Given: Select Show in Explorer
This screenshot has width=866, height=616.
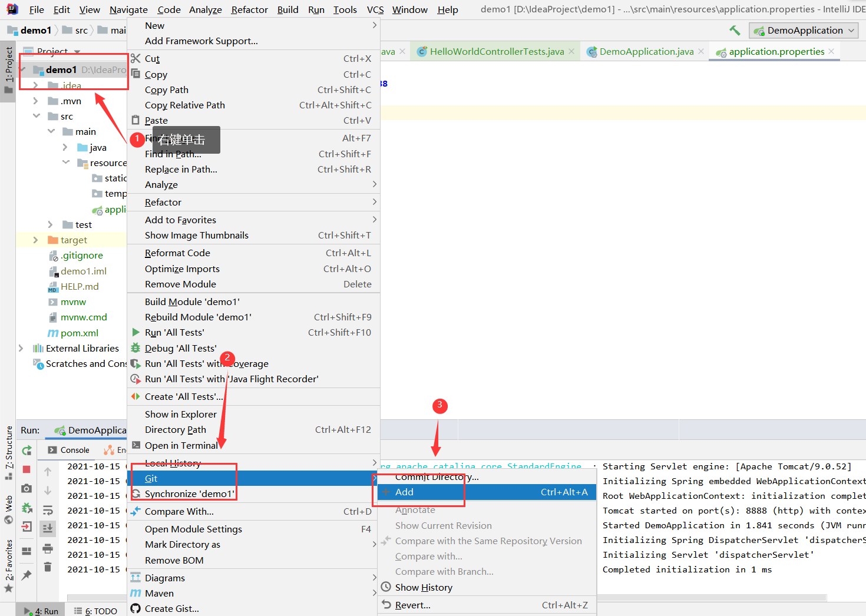Looking at the screenshot, I should (x=253, y=414).
